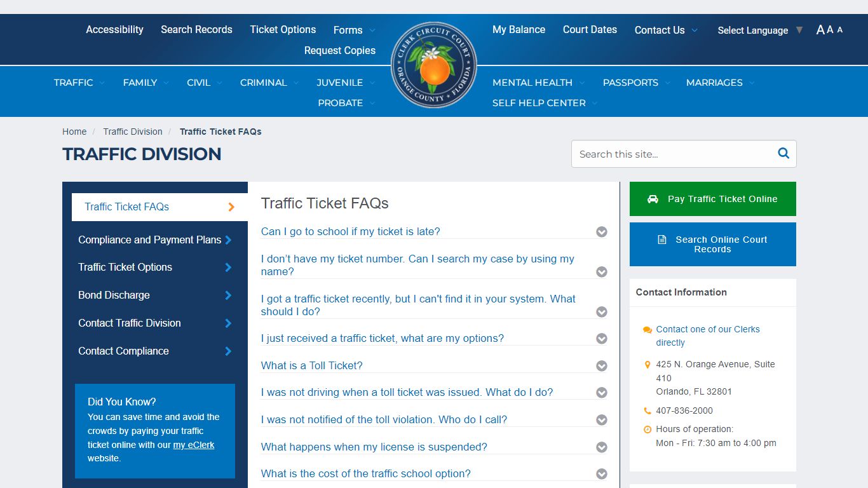This screenshot has width=868, height=488.
Task: Open Search Records link
Action: pyautogui.click(x=196, y=29)
